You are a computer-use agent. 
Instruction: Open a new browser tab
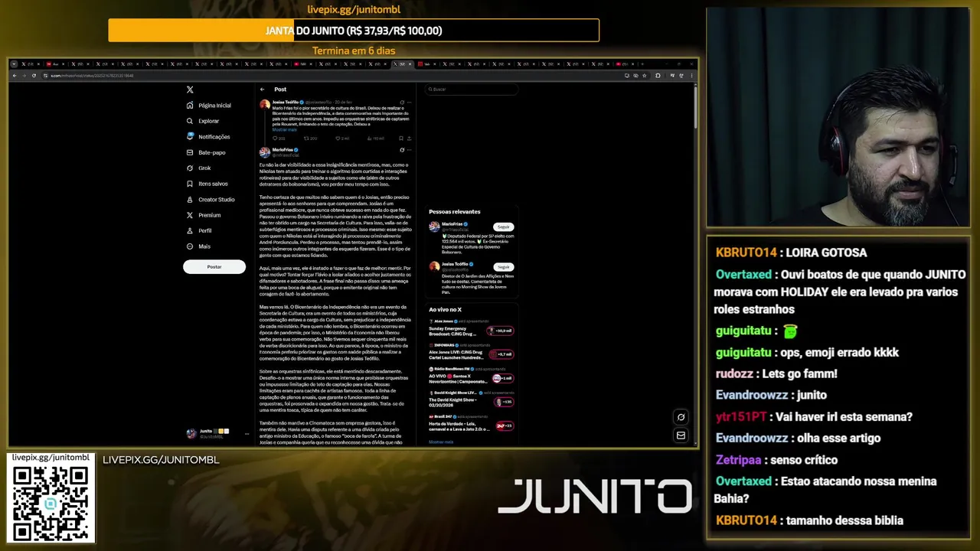click(x=642, y=64)
